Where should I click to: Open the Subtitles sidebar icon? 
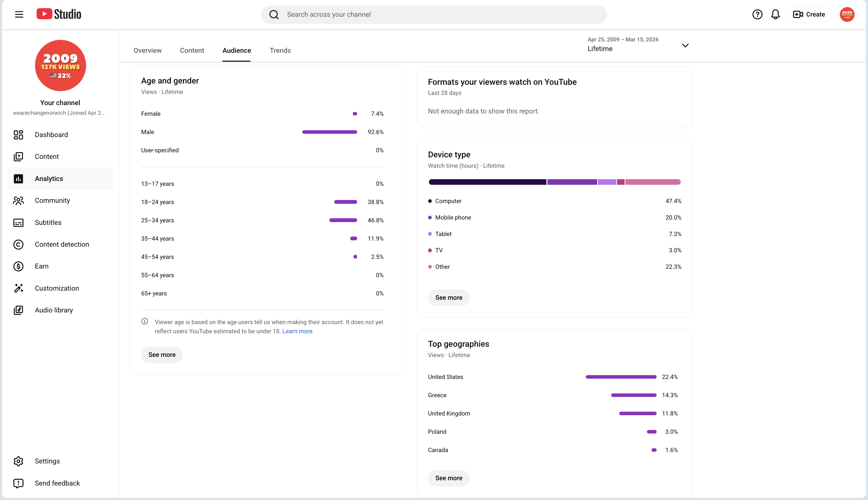19,223
